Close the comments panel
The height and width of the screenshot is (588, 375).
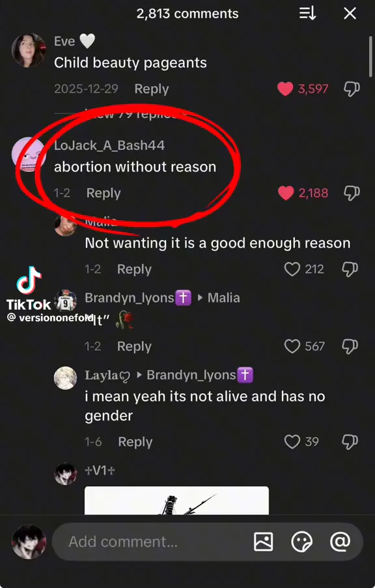[x=350, y=14]
